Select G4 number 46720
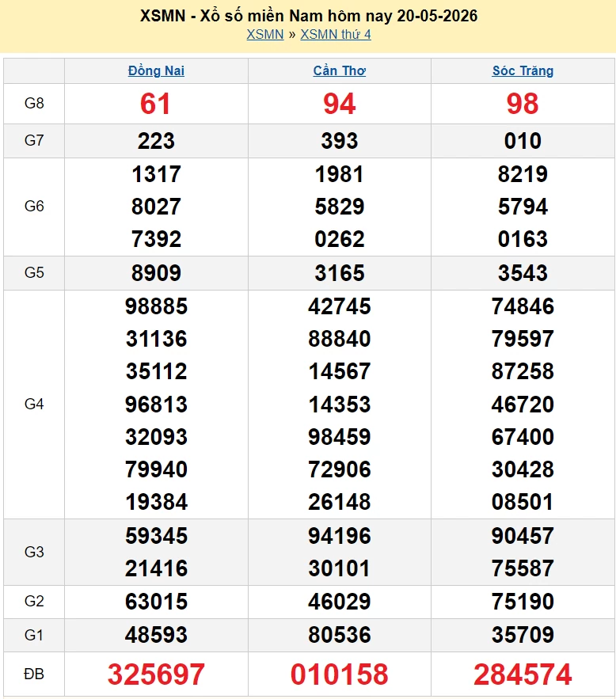This screenshot has width=616, height=699. coord(523,405)
